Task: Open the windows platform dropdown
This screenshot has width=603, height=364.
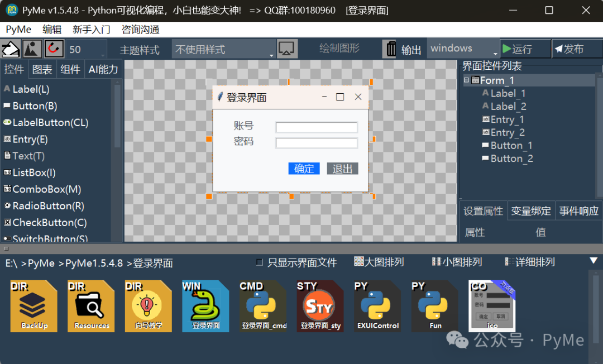Action: (462, 49)
